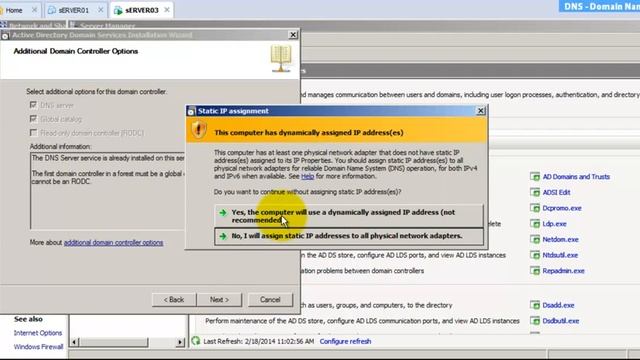Screen dimensions: 640x360
Task: Proceed with the Next > button
Action: click(x=219, y=300)
